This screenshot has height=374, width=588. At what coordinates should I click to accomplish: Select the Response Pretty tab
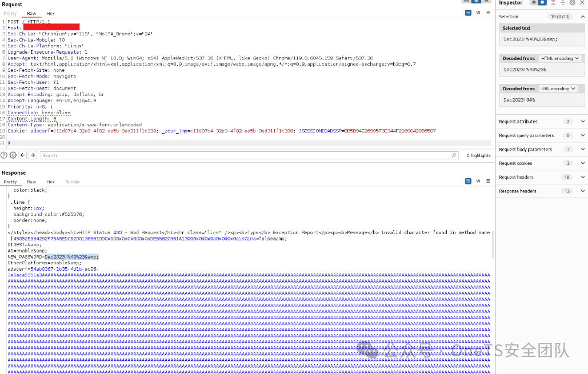click(x=10, y=182)
